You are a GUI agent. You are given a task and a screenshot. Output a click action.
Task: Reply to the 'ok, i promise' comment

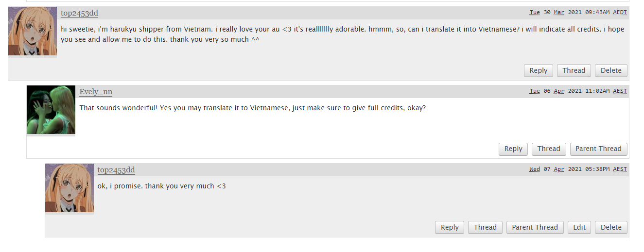pos(450,227)
